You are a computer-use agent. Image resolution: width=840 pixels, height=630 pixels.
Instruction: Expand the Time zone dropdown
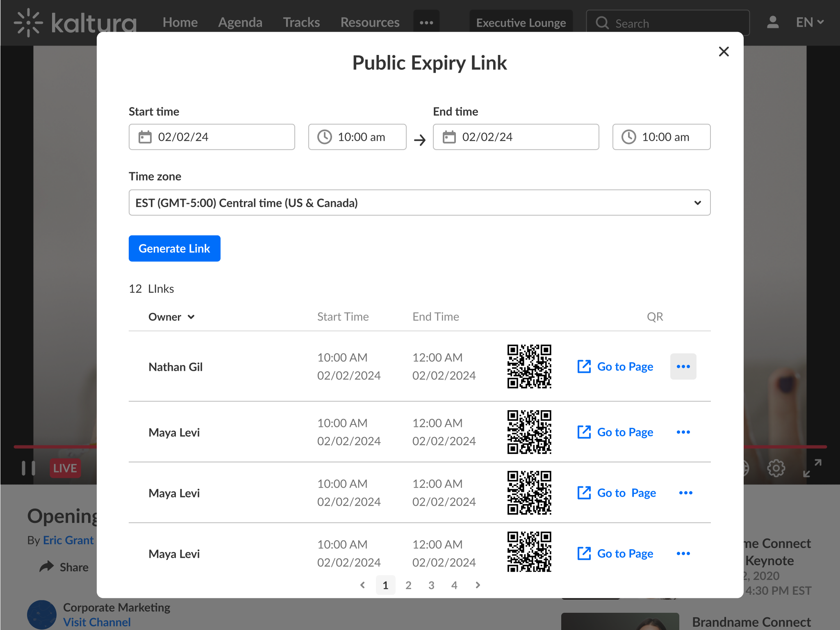coord(419,203)
